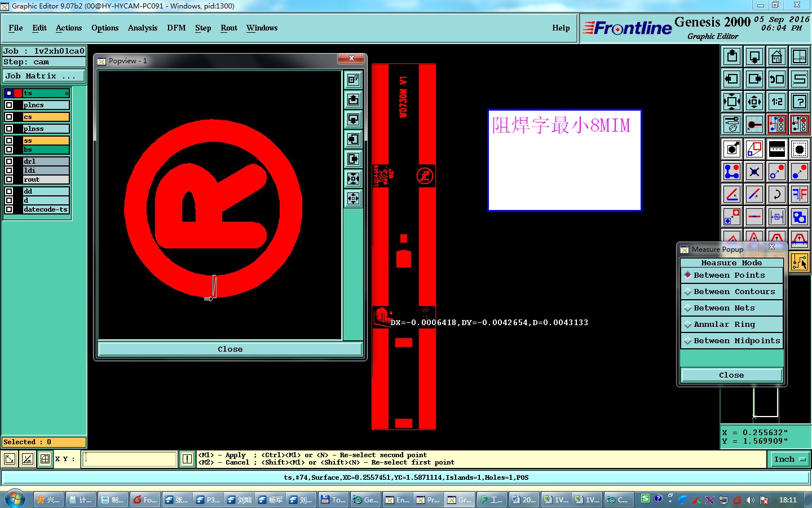The width and height of the screenshot is (812, 508).
Task: Toggle the ss layer checkbox
Action: coord(9,141)
